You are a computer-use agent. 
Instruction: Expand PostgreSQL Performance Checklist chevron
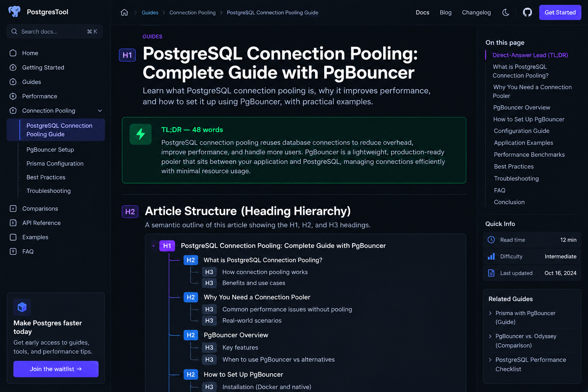490,360
